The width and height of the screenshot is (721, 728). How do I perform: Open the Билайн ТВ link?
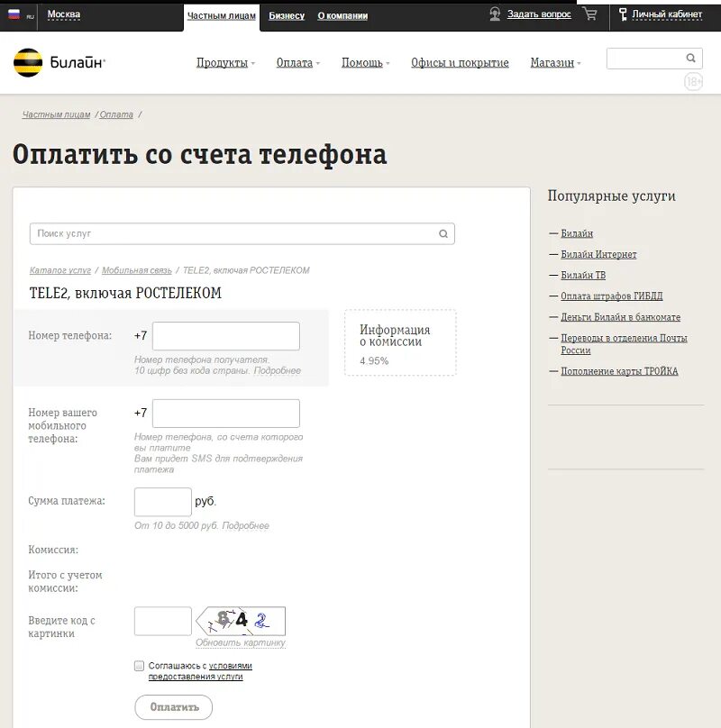pos(583,276)
